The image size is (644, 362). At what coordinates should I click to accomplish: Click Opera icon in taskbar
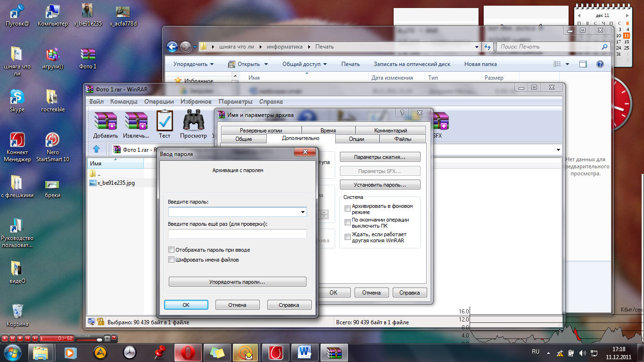coord(188,352)
